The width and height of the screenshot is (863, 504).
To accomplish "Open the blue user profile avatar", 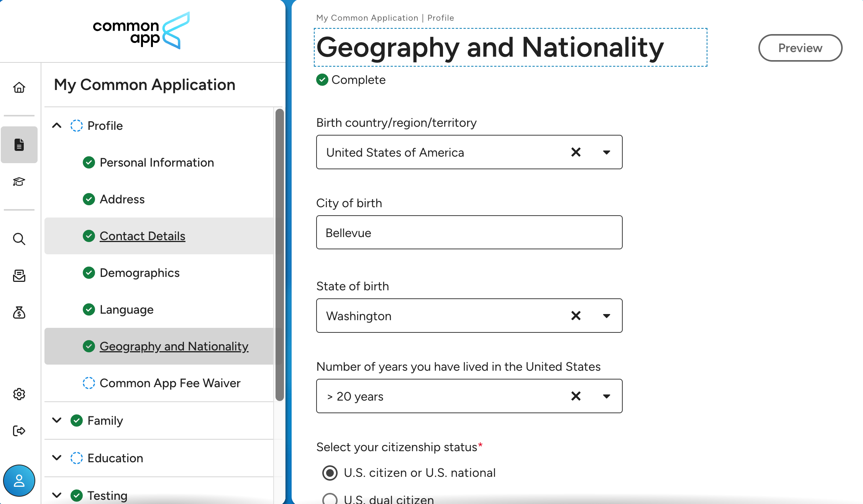I will (19, 481).
